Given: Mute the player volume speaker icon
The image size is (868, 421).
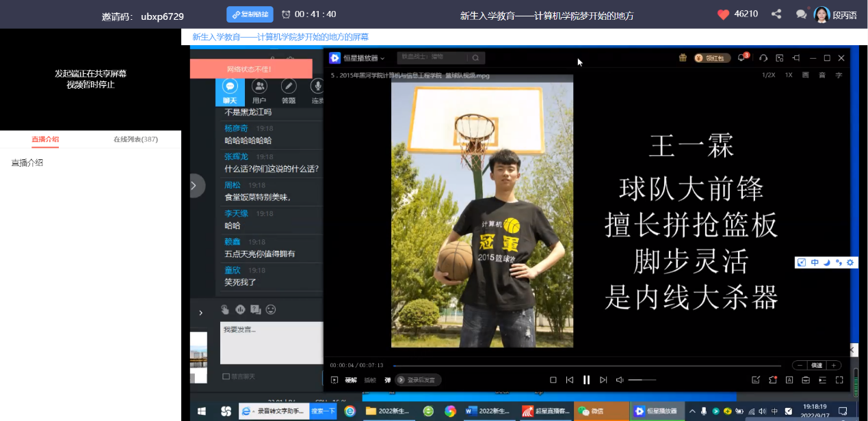Looking at the screenshot, I should [x=619, y=380].
